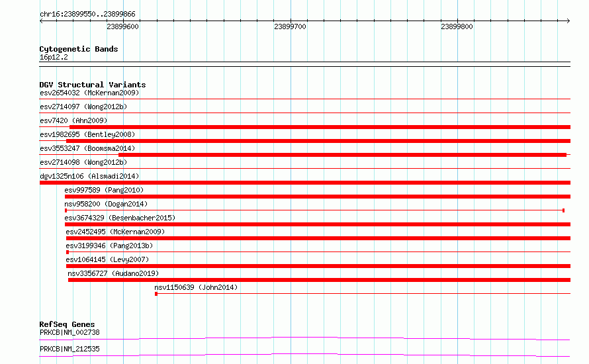
Task: Open the esv2714098 (Wong2012b) variant
Action: point(83,162)
